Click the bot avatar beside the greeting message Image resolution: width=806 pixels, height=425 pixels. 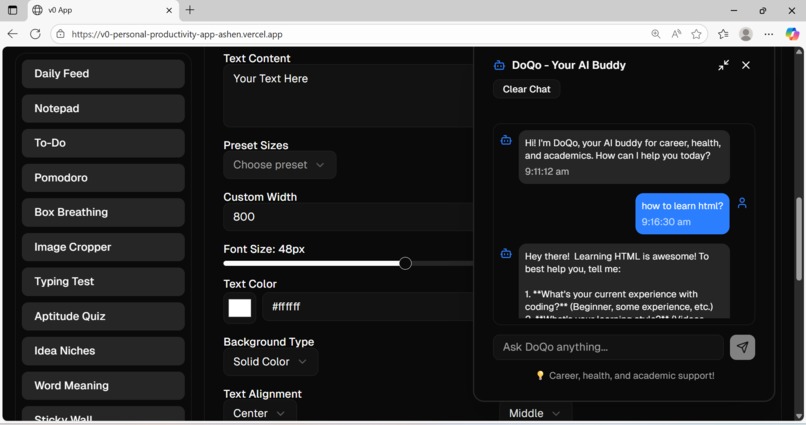[x=506, y=140]
